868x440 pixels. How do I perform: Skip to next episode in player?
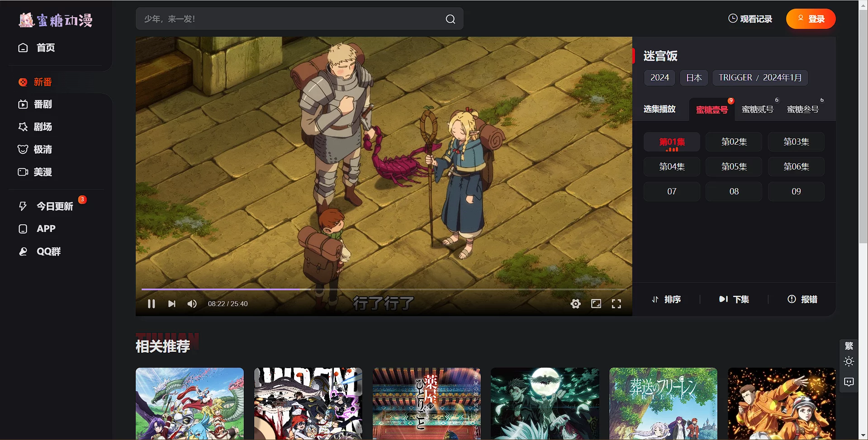pos(171,304)
